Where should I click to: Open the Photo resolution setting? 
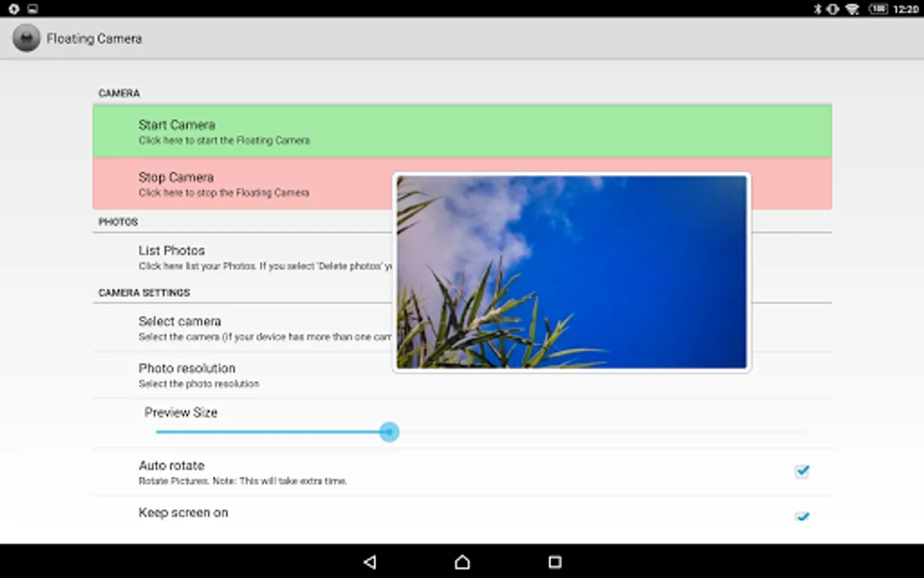[462, 375]
